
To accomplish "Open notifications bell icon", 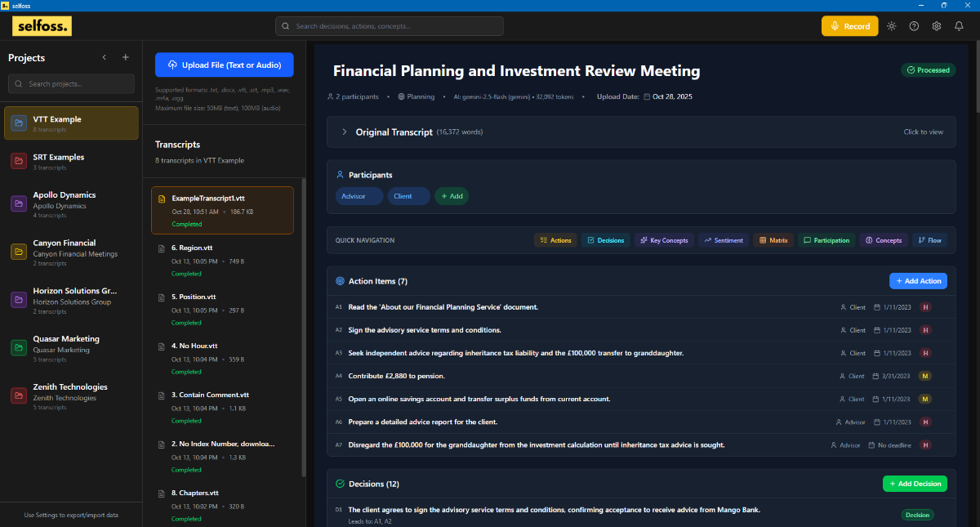I will (959, 26).
